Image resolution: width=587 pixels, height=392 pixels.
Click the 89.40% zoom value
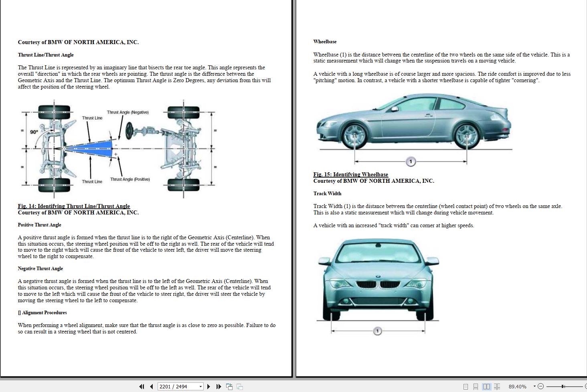[518, 386]
